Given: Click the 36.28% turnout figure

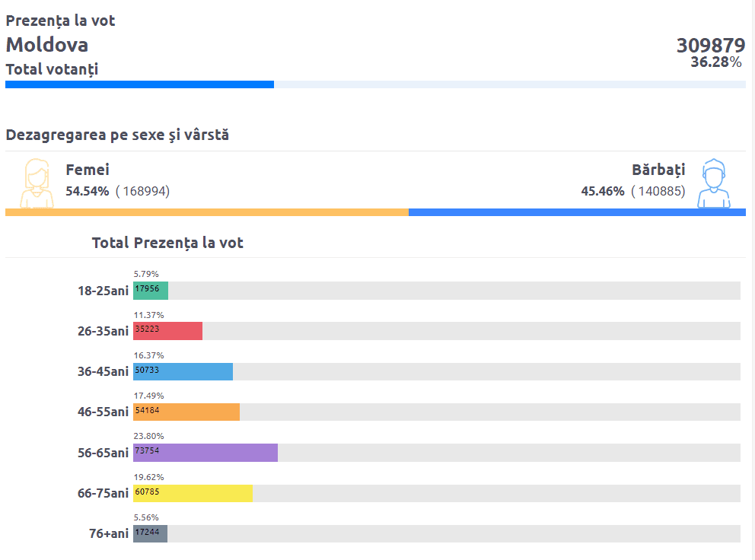Looking at the screenshot, I should [715, 62].
